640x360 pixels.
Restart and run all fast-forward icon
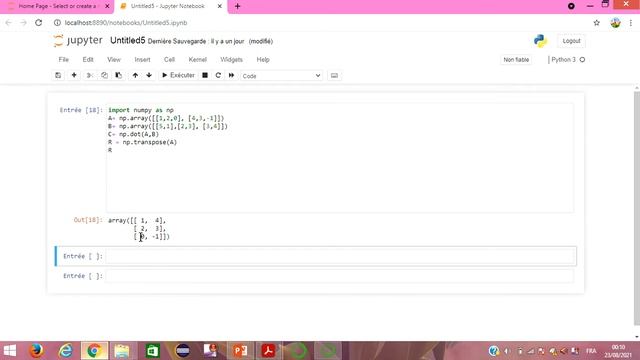coord(231,76)
